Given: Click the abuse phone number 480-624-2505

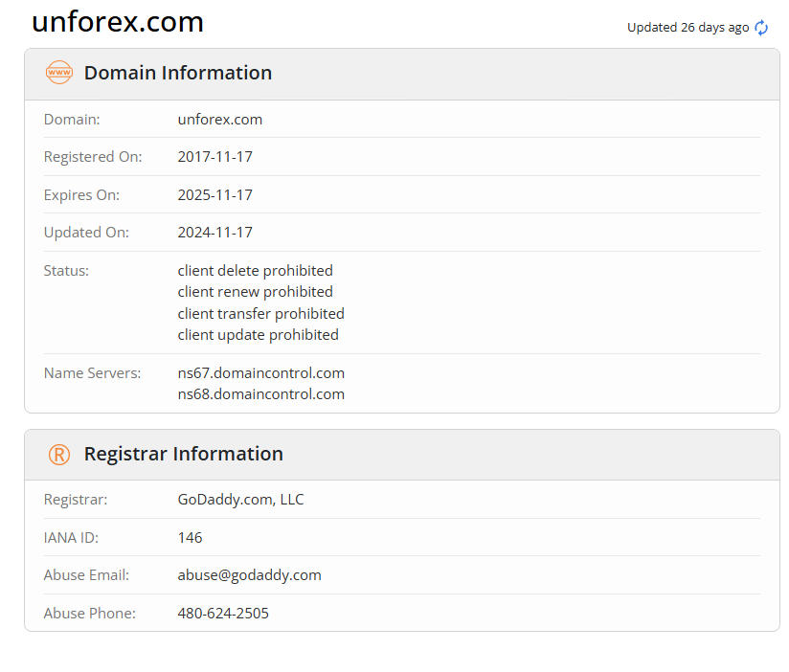Looking at the screenshot, I should 223,613.
